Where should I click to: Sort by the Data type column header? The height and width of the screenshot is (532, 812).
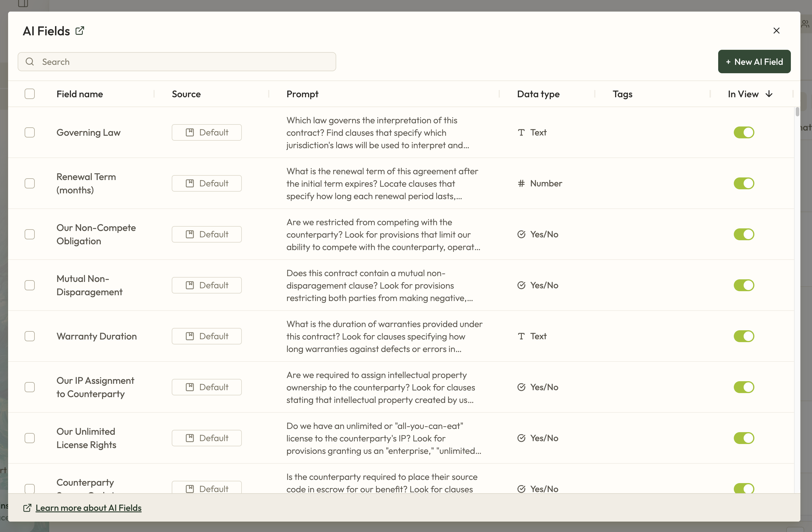(538, 94)
